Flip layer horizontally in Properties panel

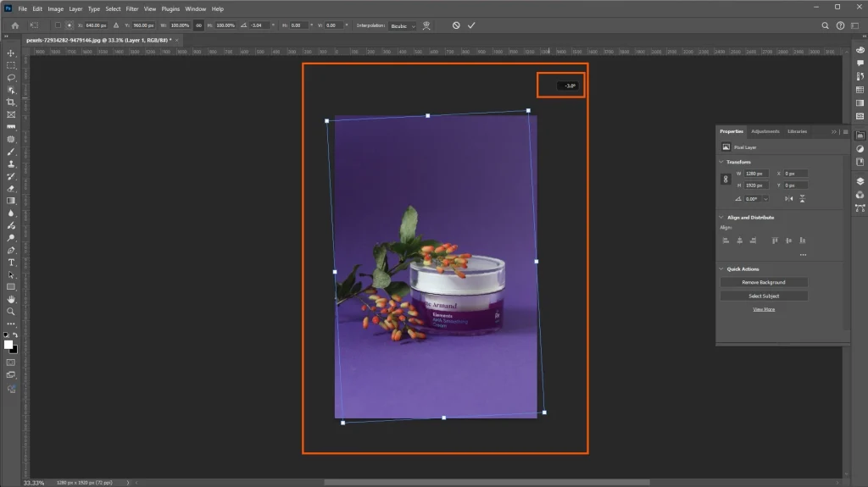coord(789,199)
